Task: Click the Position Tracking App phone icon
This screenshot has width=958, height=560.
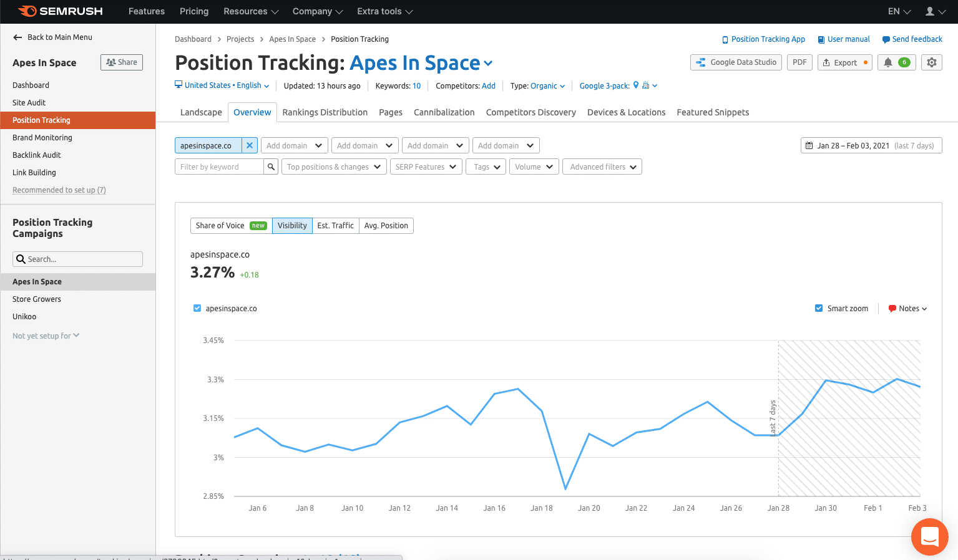Action: pos(725,39)
